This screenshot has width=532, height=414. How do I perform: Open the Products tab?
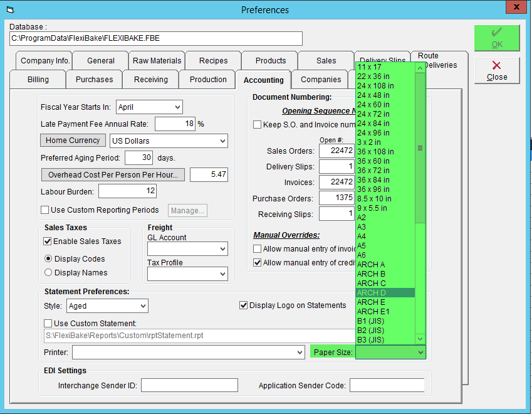point(271,61)
